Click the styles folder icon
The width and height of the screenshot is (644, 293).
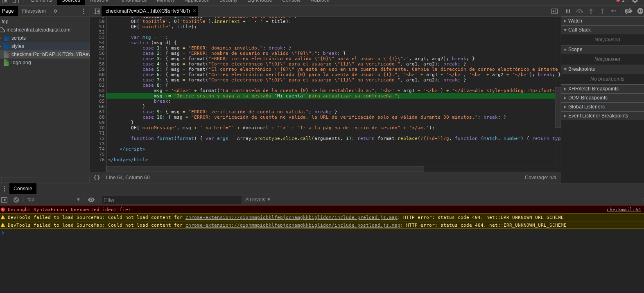coord(7,46)
